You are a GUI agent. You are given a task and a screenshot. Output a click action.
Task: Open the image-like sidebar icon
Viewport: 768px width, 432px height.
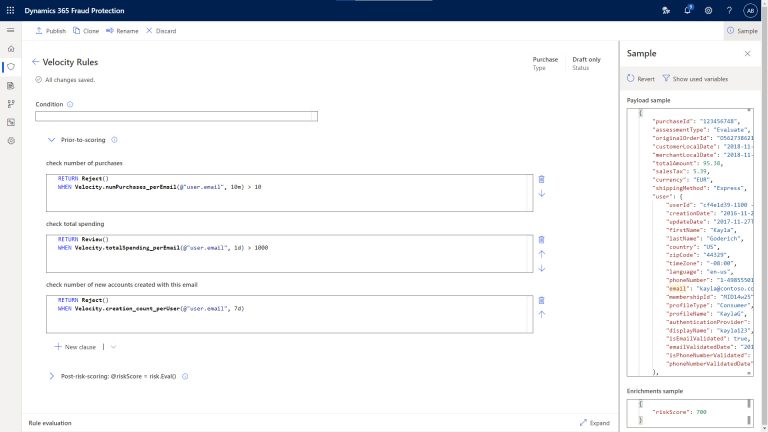(11, 122)
